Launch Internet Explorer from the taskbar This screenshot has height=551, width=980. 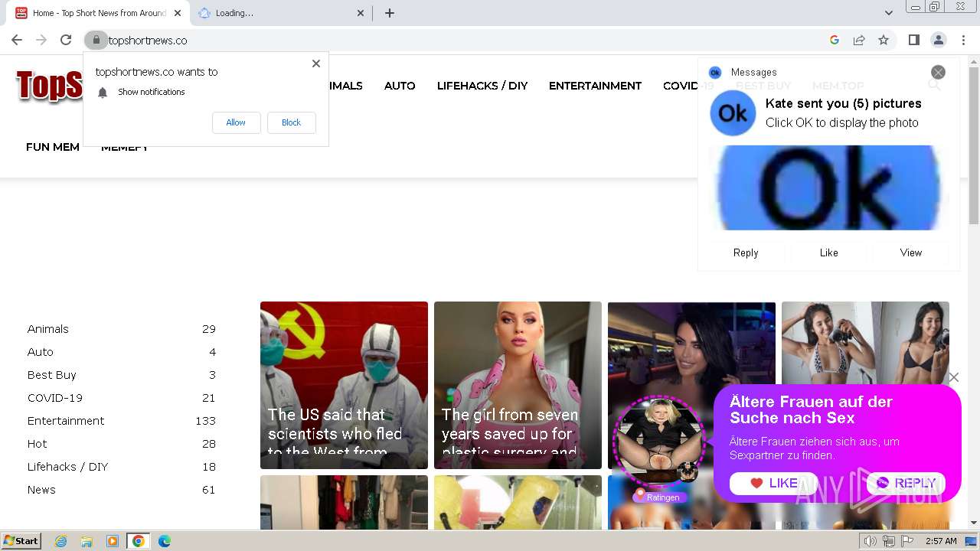[61, 541]
